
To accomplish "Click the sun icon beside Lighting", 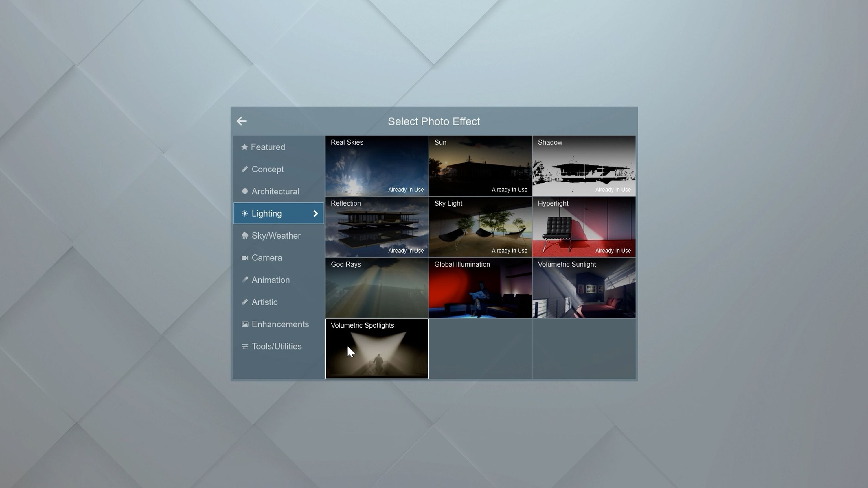I will click(245, 214).
